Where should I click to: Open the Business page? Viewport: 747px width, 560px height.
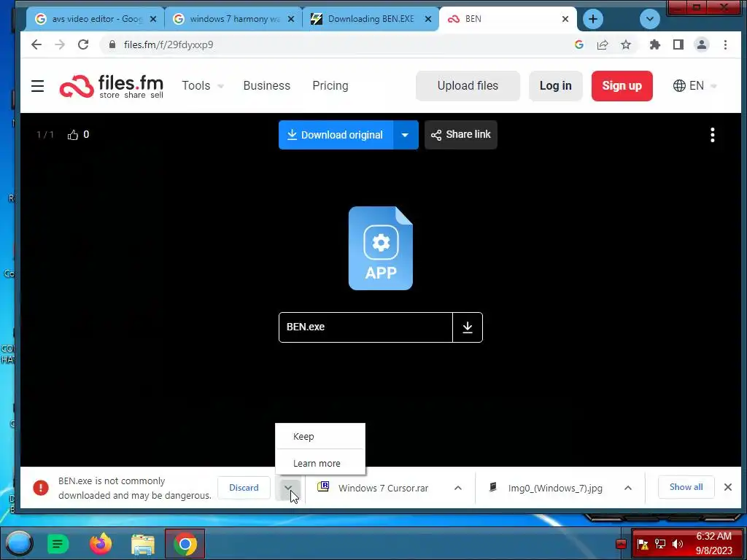click(x=267, y=86)
